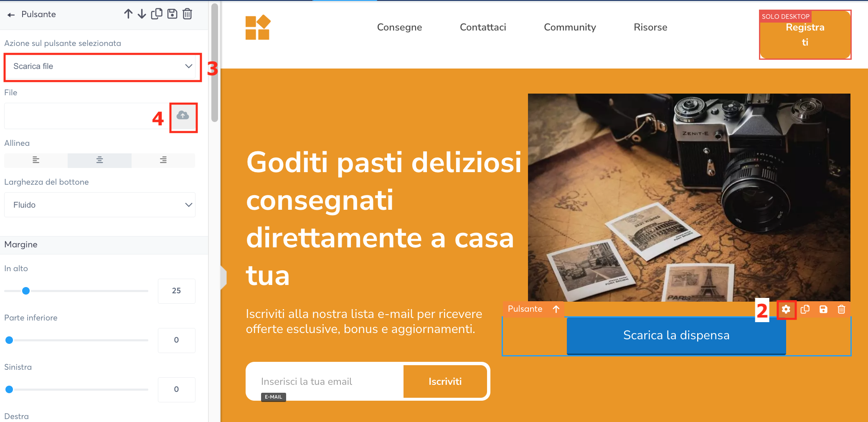Select right alignment option
The height and width of the screenshot is (422, 868).
163,160
